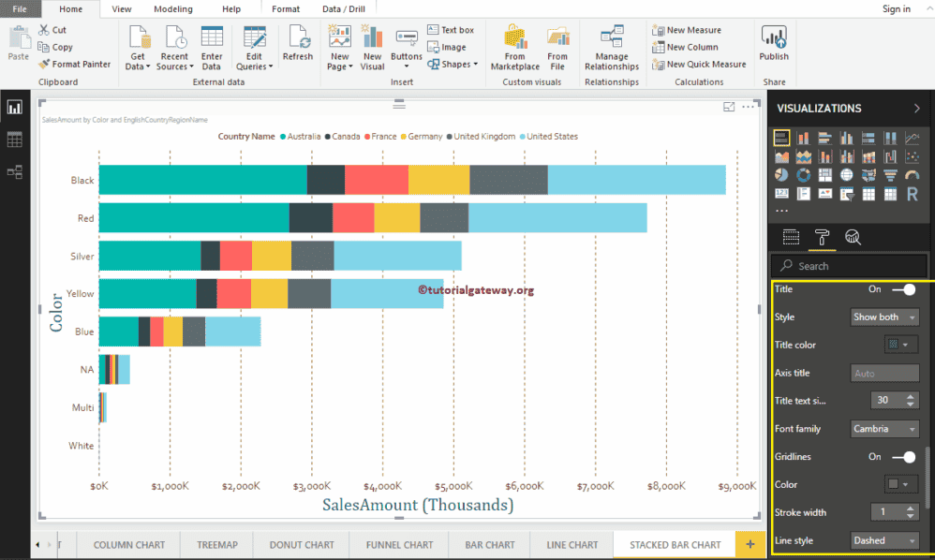Open the Line style Dashed dropdown

(884, 540)
